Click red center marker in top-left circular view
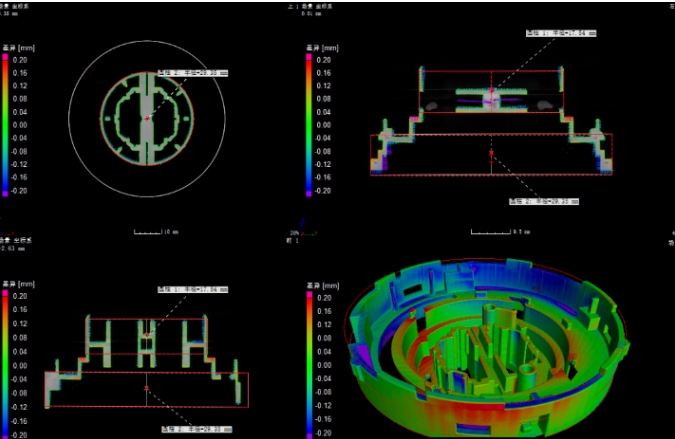The image size is (675, 439). [x=146, y=119]
